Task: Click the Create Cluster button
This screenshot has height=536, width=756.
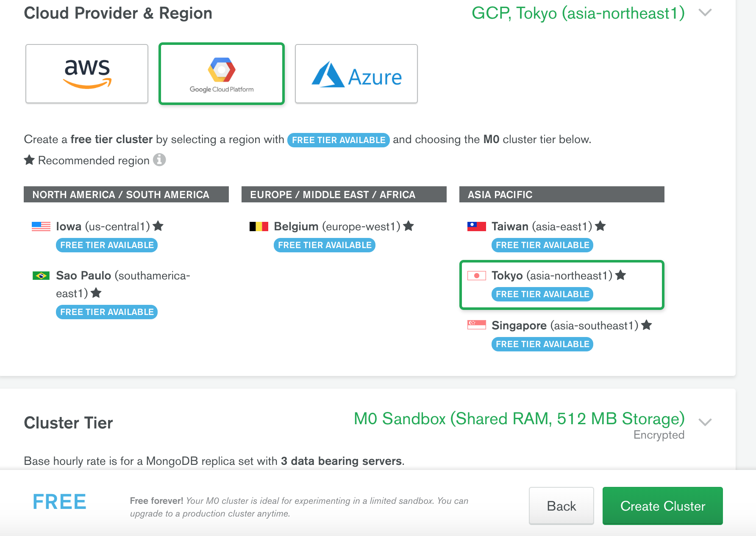Action: 662,506
